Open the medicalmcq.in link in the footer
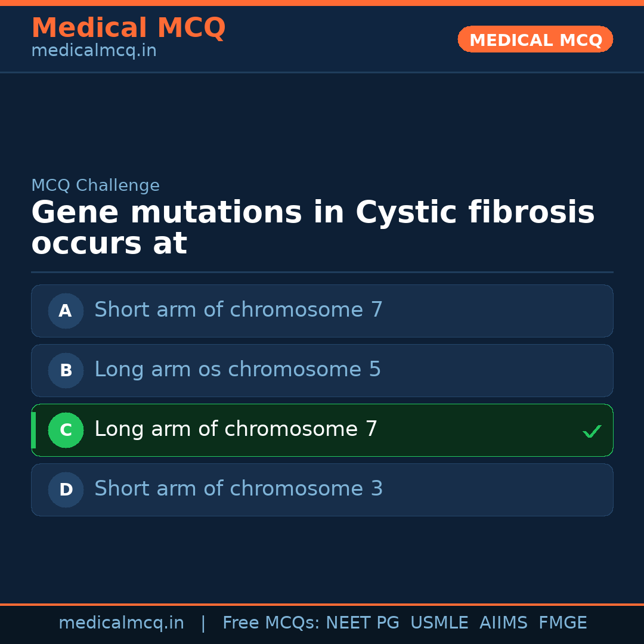 (x=121, y=623)
